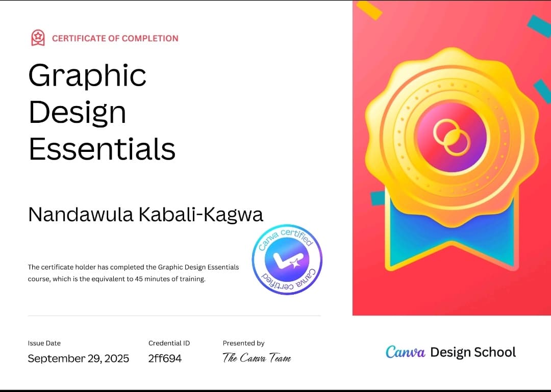Click the "Issue Date" label
This screenshot has height=392, width=551.
coord(44,343)
